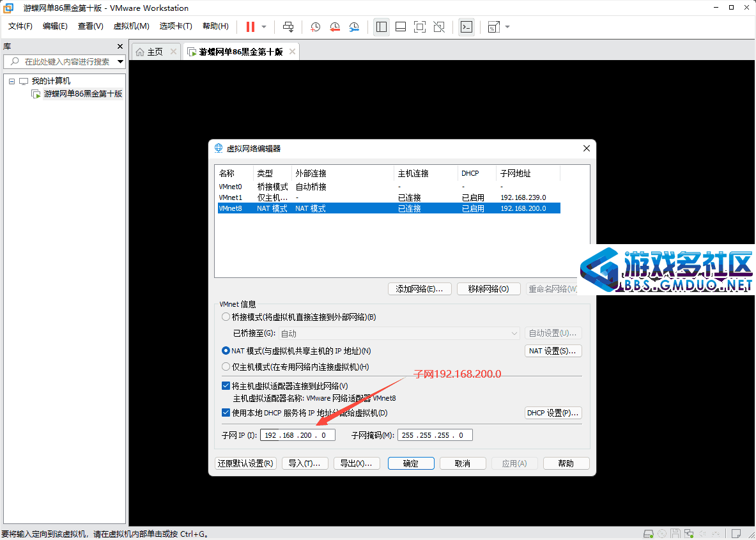The width and height of the screenshot is (756, 540).
Task: Click the red Pause VM icon
Action: click(x=251, y=26)
